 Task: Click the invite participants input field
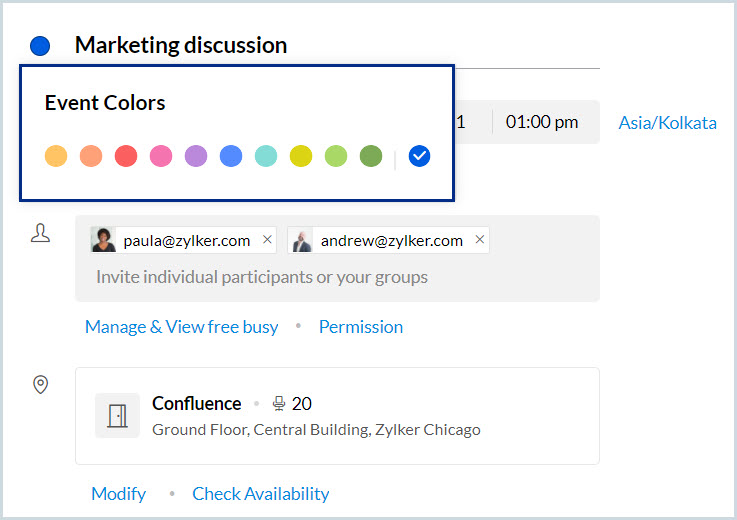[x=262, y=277]
